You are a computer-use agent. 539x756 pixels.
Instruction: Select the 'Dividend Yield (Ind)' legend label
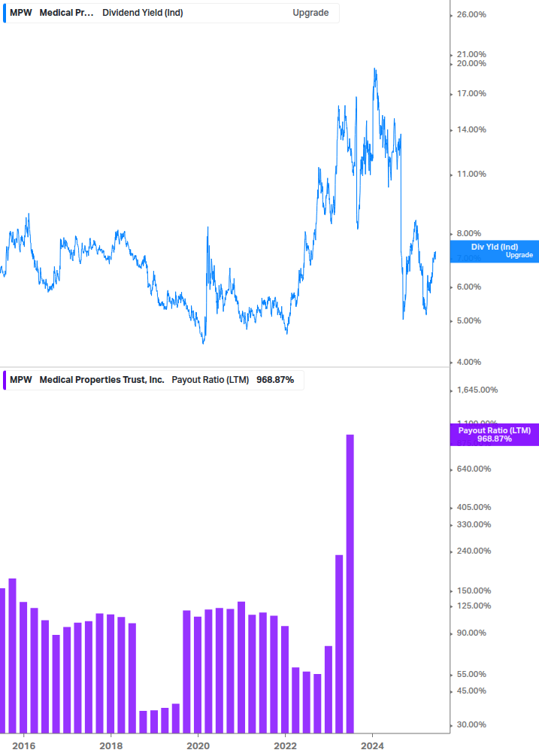[x=143, y=13]
